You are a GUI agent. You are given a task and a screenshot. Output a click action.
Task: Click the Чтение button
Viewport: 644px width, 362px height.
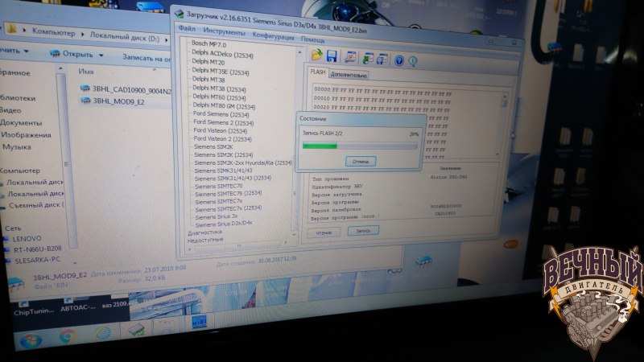click(x=324, y=232)
